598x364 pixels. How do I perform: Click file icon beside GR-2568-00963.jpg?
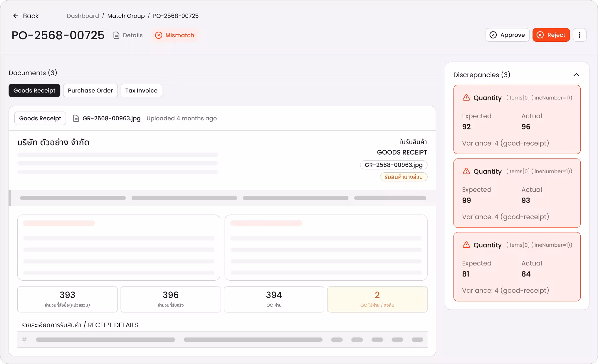pyautogui.click(x=76, y=118)
